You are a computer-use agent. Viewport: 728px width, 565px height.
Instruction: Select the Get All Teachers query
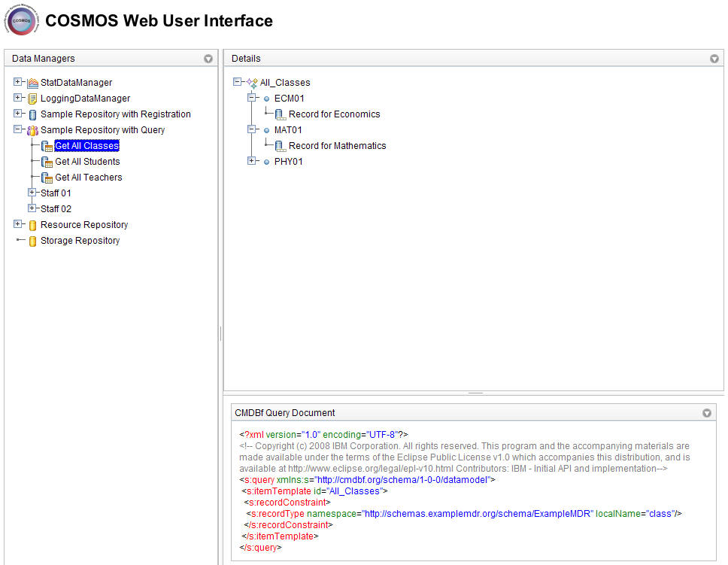pos(88,178)
